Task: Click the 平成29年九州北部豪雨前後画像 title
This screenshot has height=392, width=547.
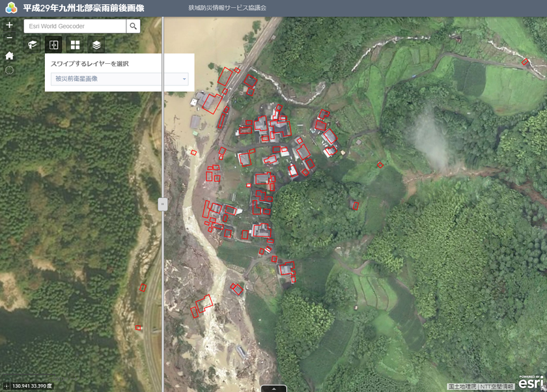Action: [x=84, y=8]
